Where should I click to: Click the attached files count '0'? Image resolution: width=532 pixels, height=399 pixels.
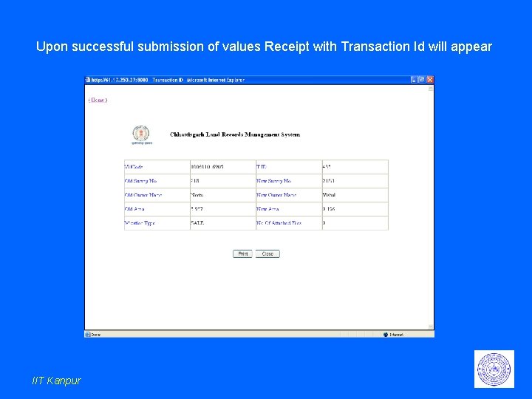pos(324,223)
